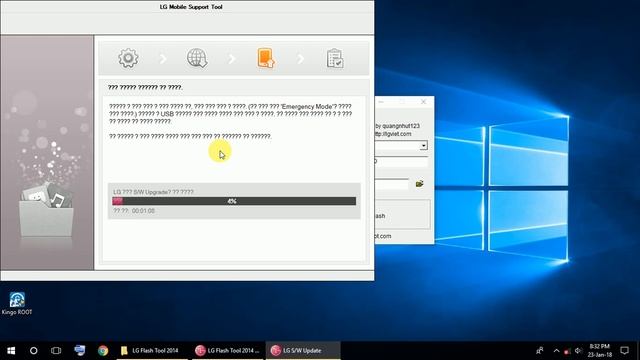Click the clipboard checklist step icon
The image size is (640, 360).
tap(335, 58)
